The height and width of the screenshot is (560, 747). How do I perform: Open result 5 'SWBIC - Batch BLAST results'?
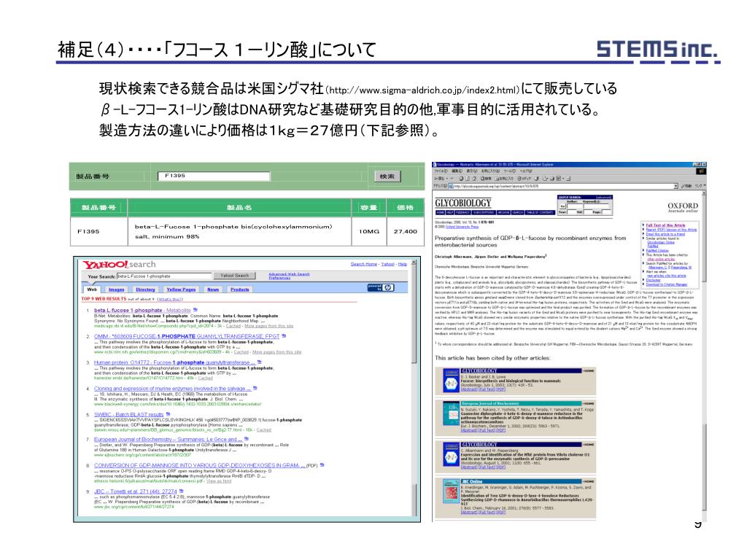(x=128, y=415)
